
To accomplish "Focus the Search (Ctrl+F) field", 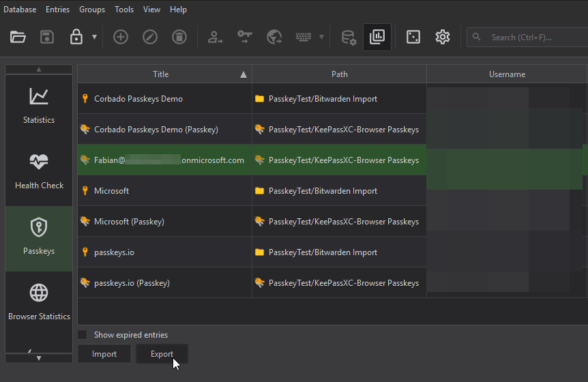I will pyautogui.click(x=527, y=37).
